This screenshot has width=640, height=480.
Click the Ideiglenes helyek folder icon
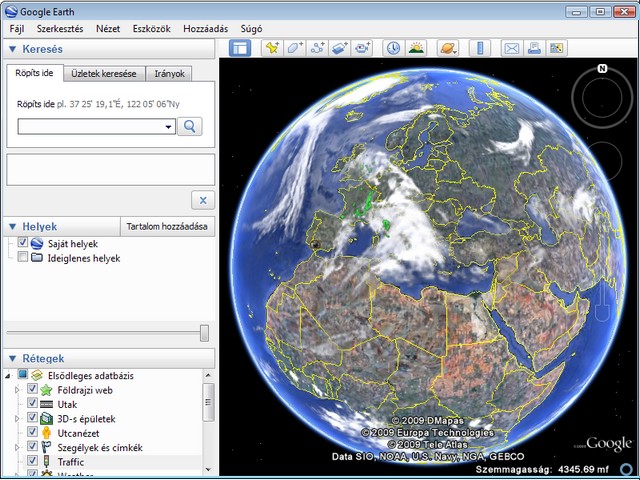(37, 258)
